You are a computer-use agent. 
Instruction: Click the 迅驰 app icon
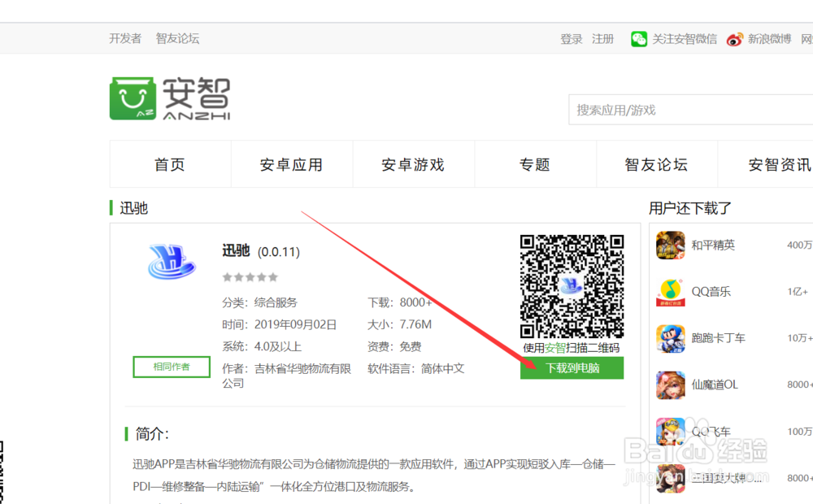[172, 262]
